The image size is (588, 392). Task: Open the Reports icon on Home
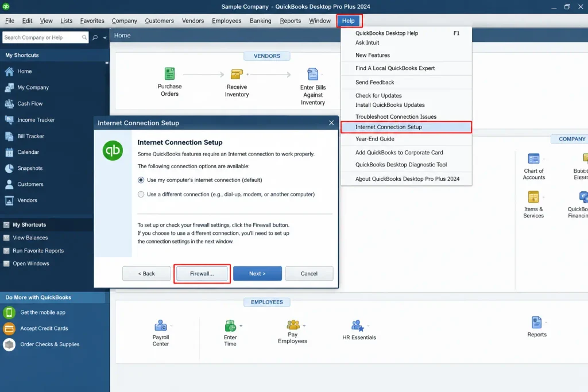click(x=537, y=323)
